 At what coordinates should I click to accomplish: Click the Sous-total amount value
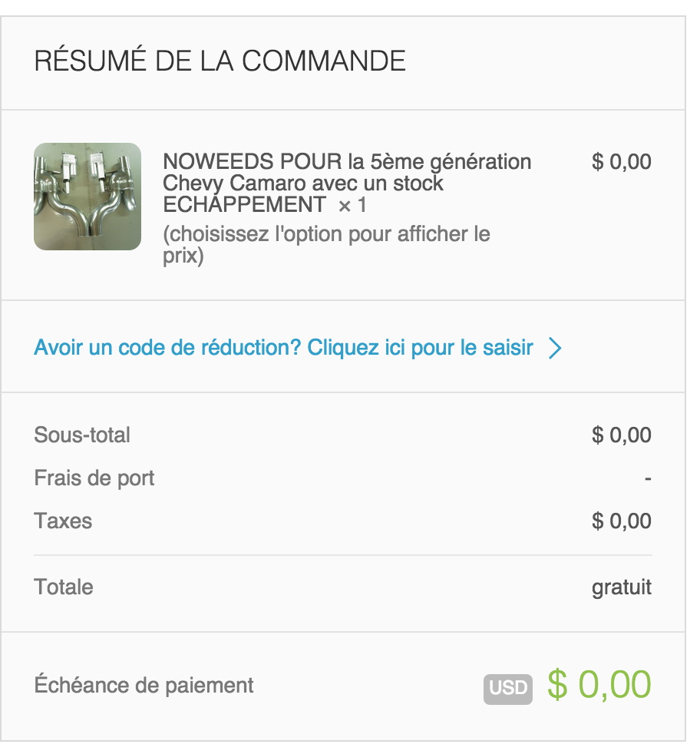pyautogui.click(x=622, y=435)
